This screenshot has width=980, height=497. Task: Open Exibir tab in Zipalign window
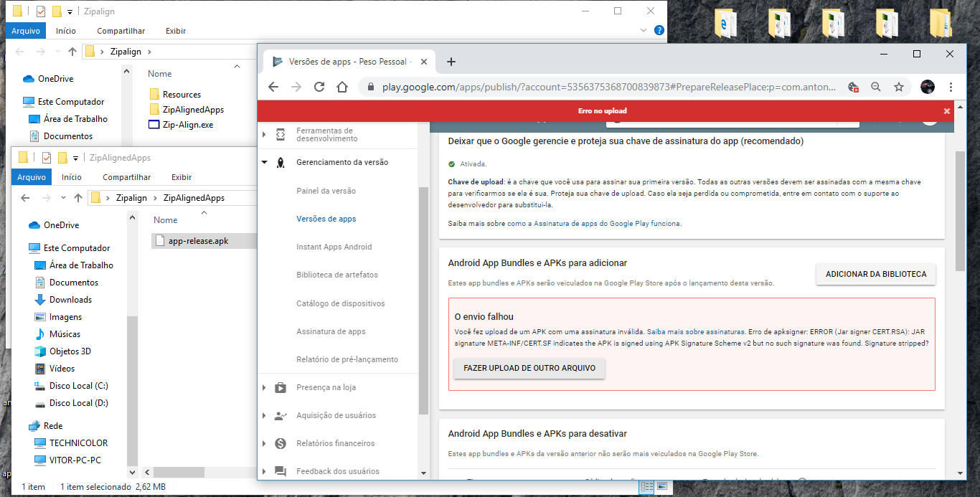tap(176, 31)
